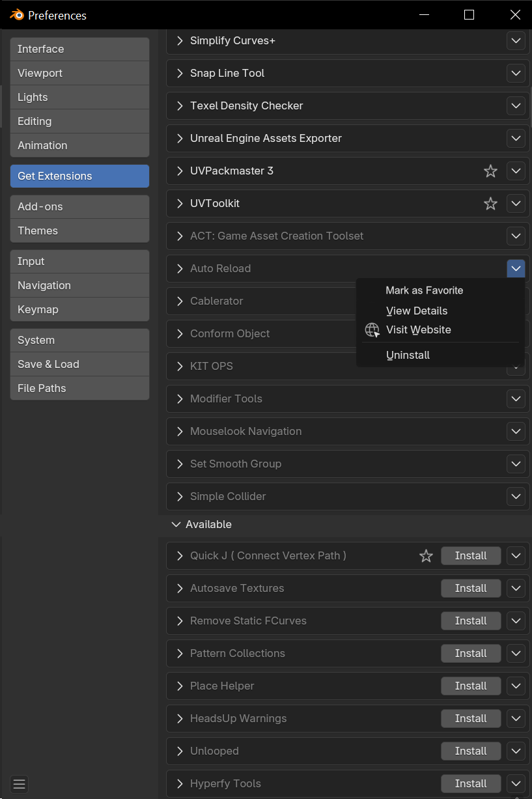Image resolution: width=532 pixels, height=799 pixels.
Task: Expand the Unreal Engine Assets Exporter row
Action: coord(180,138)
